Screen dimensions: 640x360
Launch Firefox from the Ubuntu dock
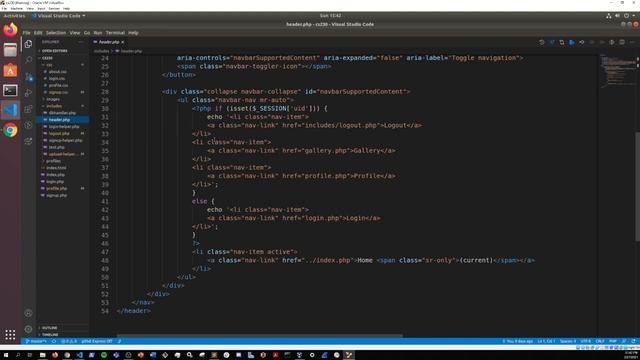point(10,30)
